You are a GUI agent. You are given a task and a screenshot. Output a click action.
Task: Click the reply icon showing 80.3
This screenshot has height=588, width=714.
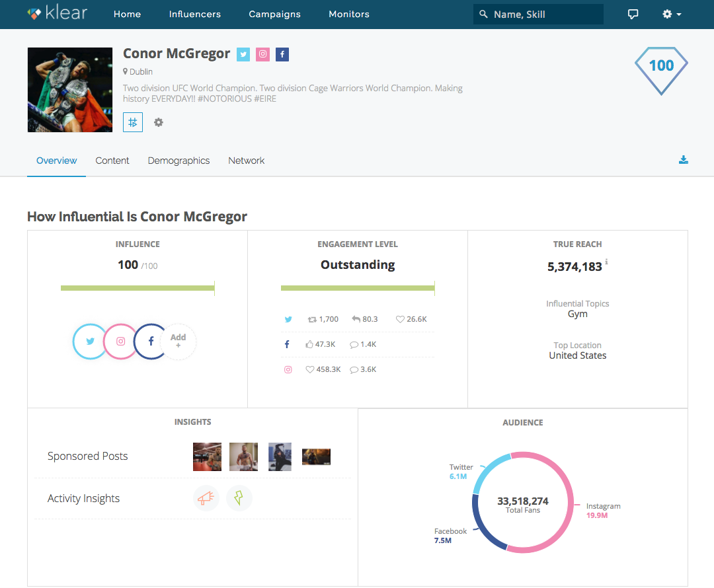point(356,320)
